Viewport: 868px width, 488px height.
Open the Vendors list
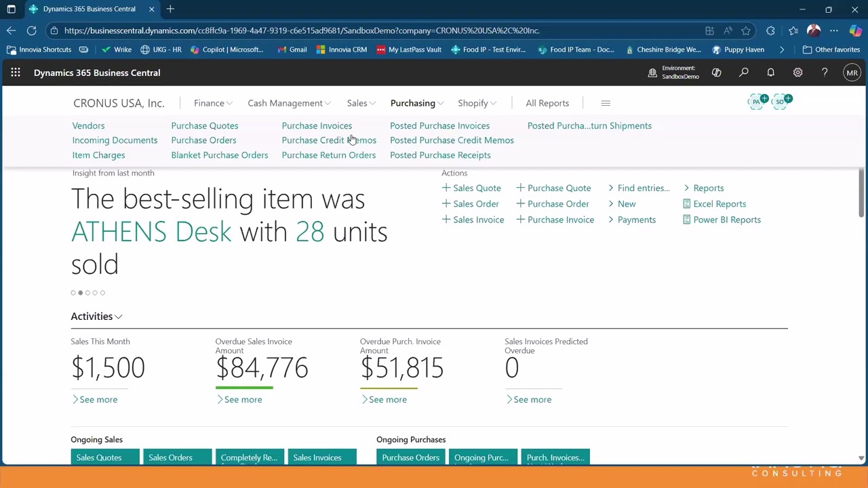coord(88,125)
